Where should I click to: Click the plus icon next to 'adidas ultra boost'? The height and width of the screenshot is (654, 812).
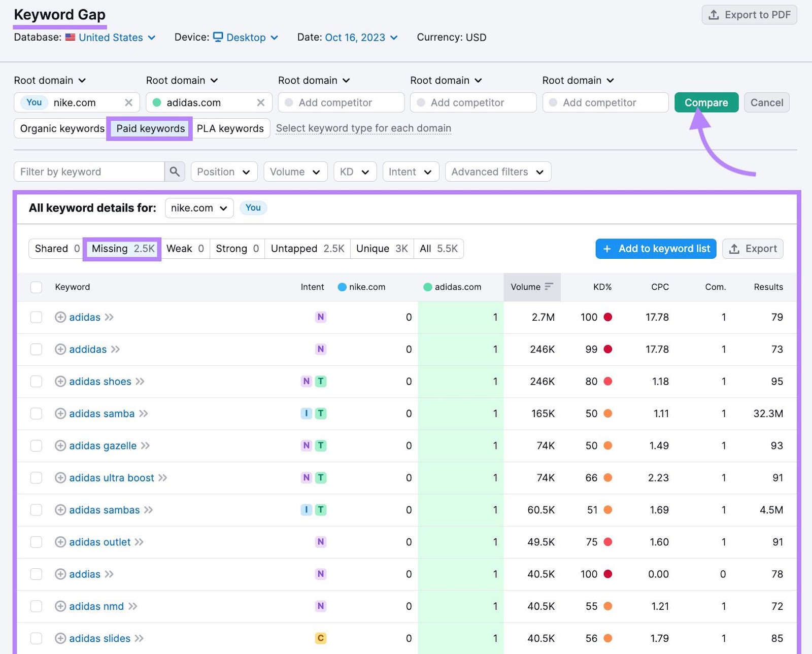[x=60, y=477]
